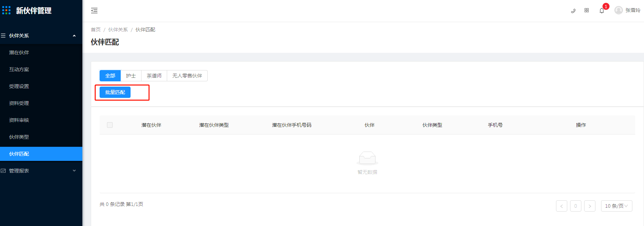Click the 批量匹配 button
This screenshot has width=644, height=226.
pos(115,92)
